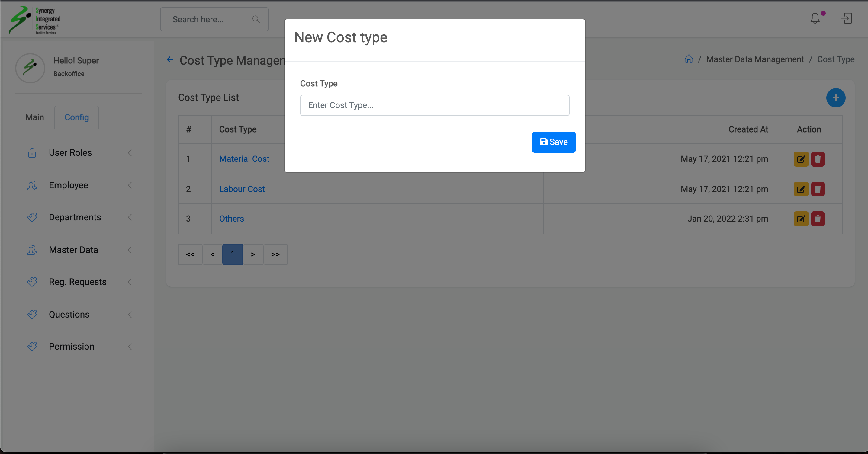This screenshot has height=454, width=868.
Task: Open Master Data Management breadcrumb
Action: 755,59
